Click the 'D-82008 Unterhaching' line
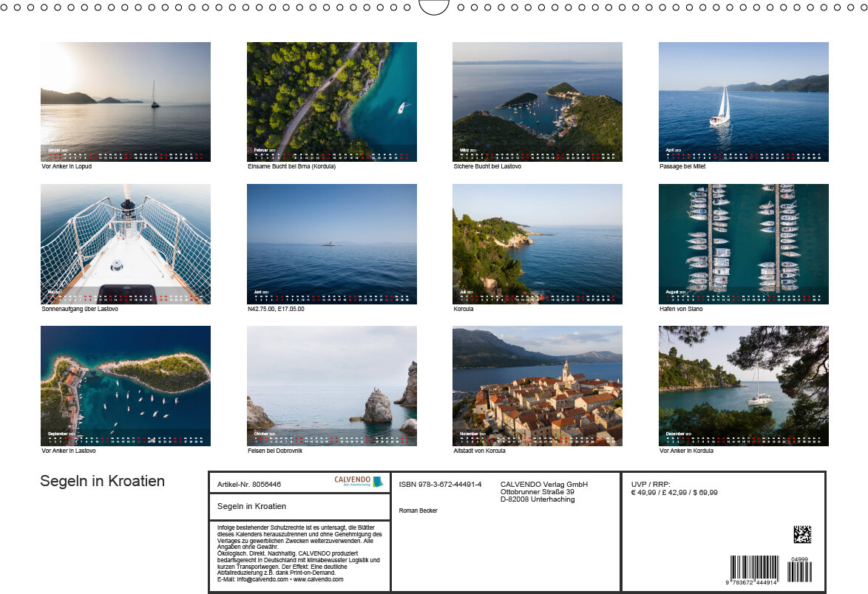The height and width of the screenshot is (594, 868). 538,499
